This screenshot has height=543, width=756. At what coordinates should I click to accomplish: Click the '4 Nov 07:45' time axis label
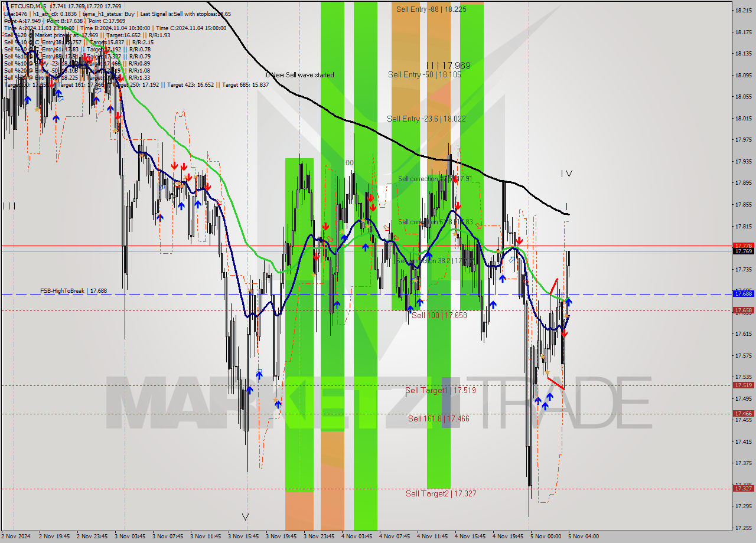pyautogui.click(x=395, y=537)
